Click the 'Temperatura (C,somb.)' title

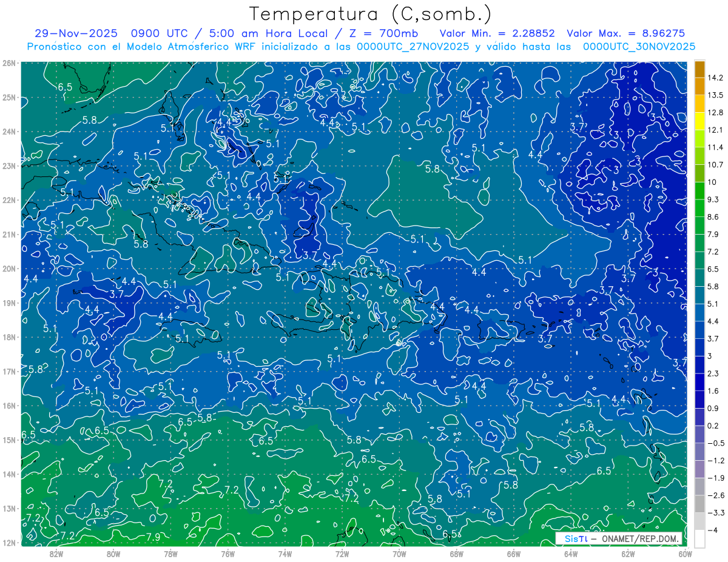371,14
